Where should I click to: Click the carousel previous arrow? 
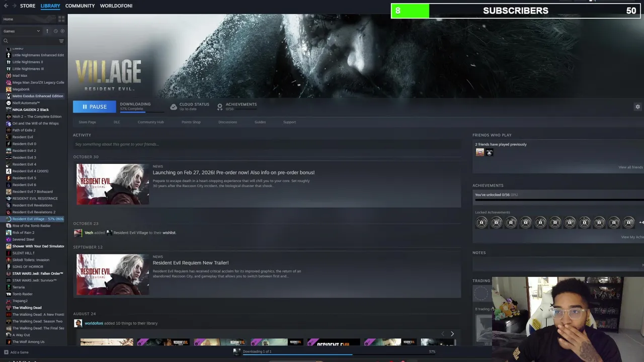point(443,334)
